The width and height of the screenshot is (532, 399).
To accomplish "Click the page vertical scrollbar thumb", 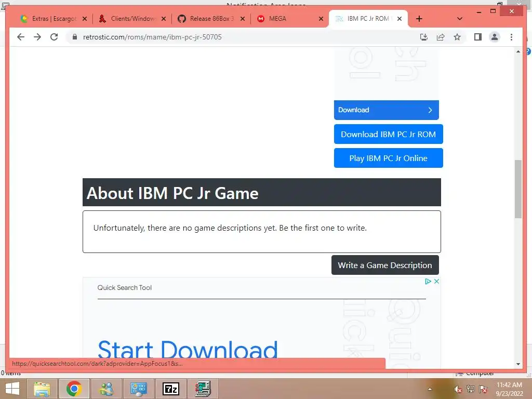I will [518, 189].
